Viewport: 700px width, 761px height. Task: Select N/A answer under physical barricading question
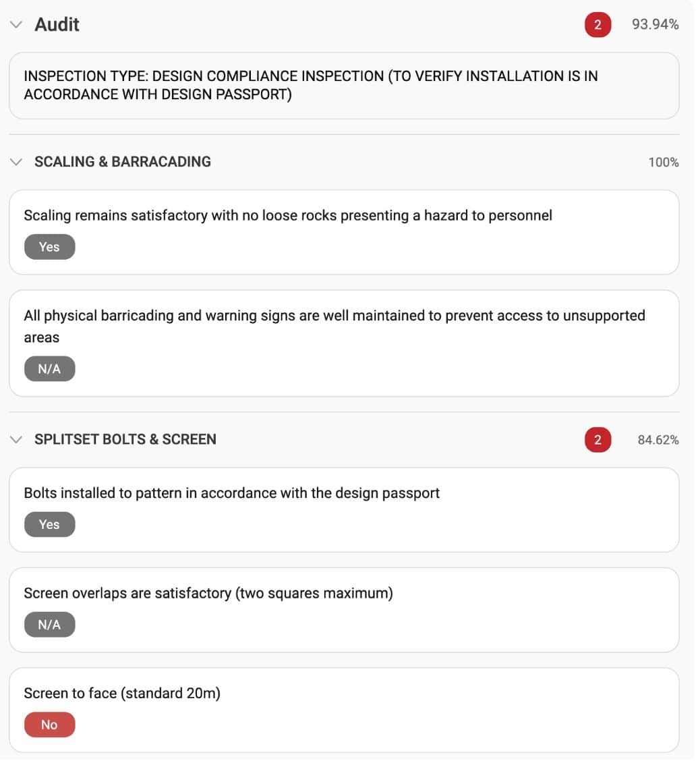point(49,369)
